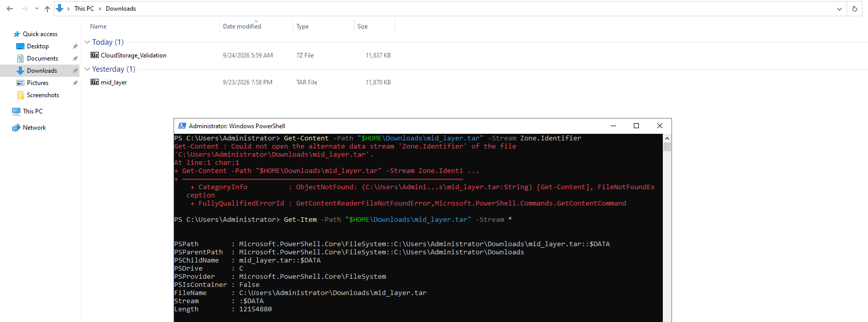Collapse the Yesterday group

coord(87,69)
